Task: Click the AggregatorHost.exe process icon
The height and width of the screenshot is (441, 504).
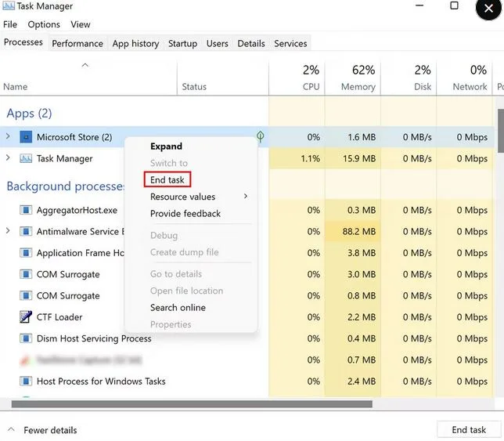Action: coord(26,211)
